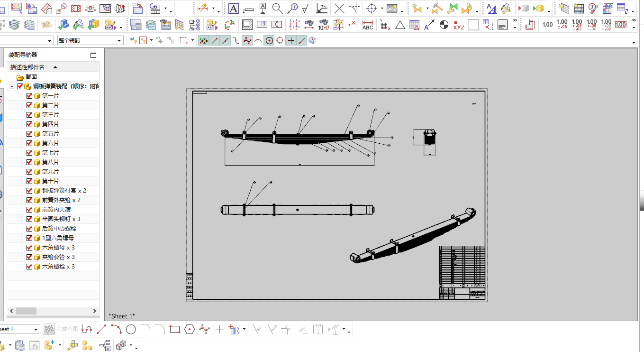This screenshot has height=352, width=644.
Task: Uncheck the 第一片 component checkbox
Action: pos(29,96)
